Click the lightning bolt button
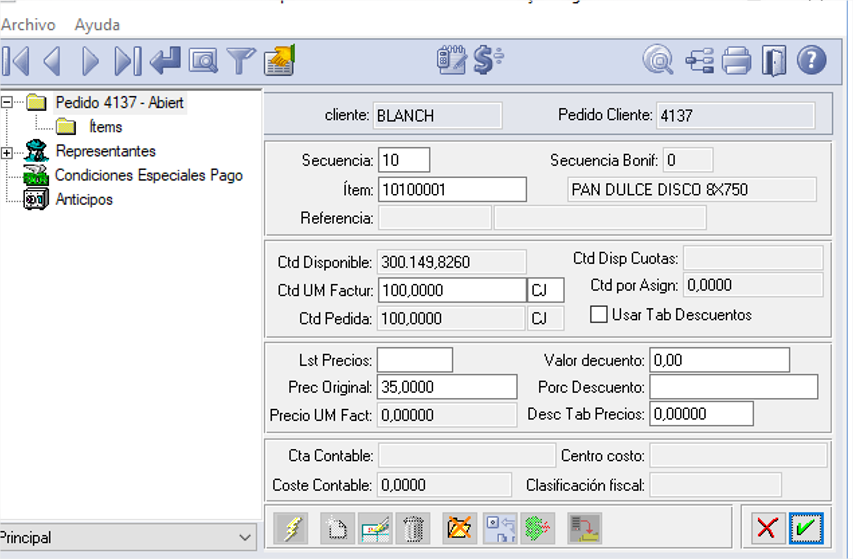 click(x=292, y=527)
